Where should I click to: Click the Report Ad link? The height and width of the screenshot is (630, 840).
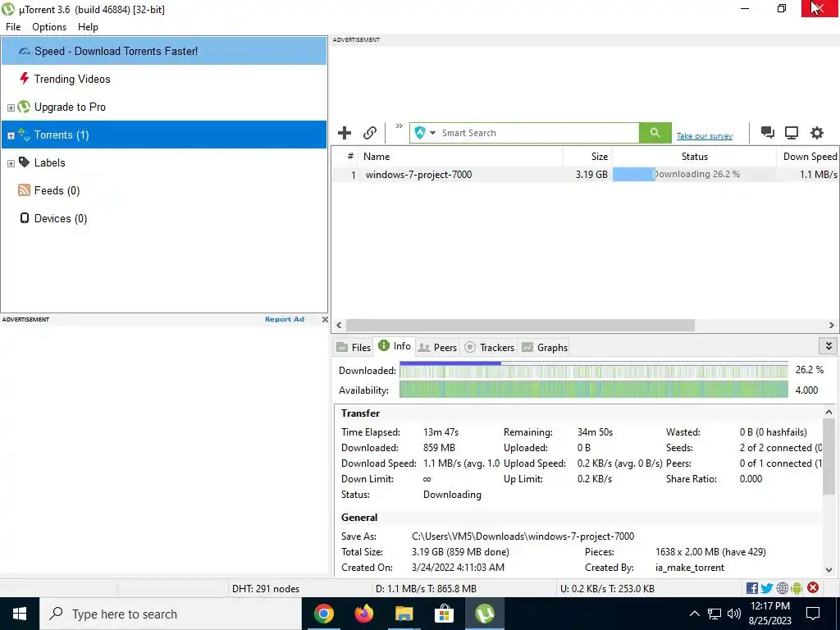click(285, 319)
